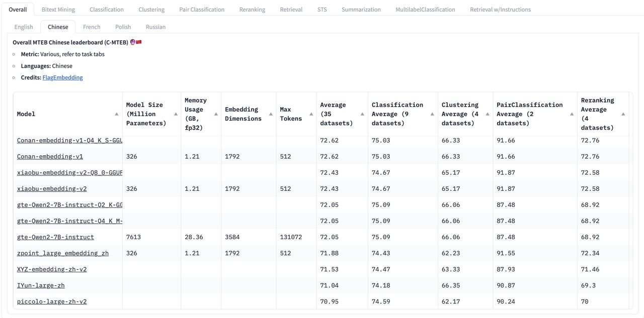The height and width of the screenshot is (318, 644).
Task: Open the FlagEmbedding credits link
Action: click(x=62, y=77)
